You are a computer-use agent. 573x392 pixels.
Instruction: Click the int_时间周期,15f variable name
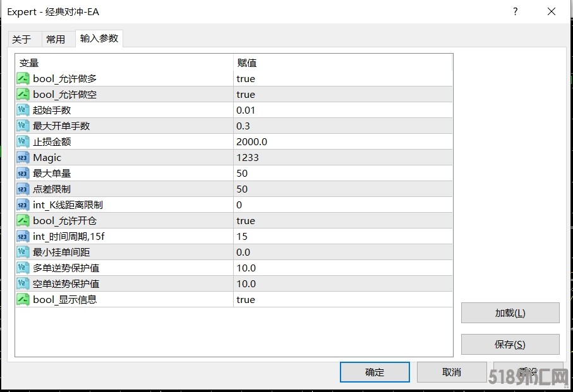[69, 236]
